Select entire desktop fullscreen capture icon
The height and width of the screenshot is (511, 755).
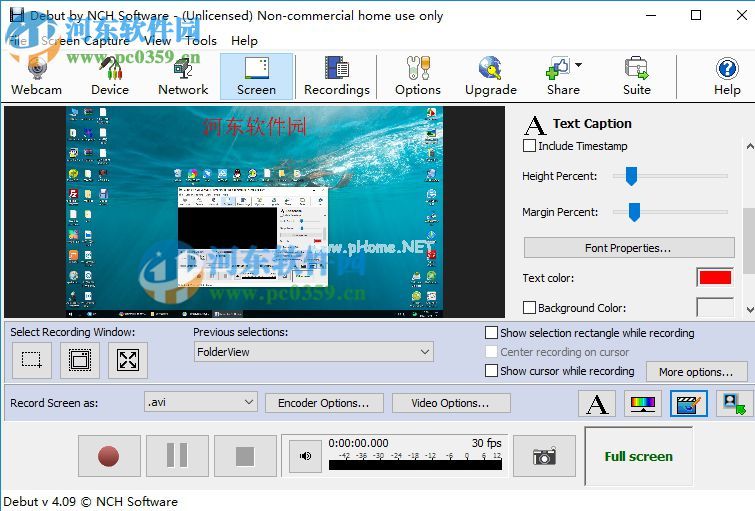pos(128,360)
